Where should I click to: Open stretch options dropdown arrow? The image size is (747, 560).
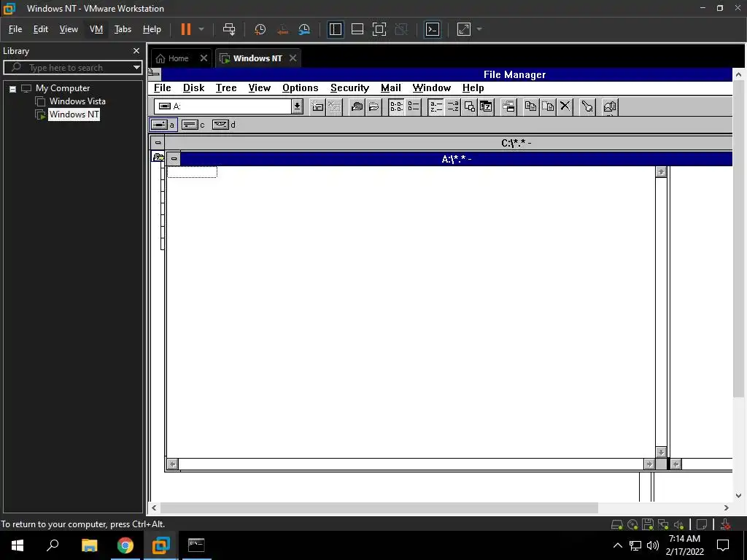479,29
